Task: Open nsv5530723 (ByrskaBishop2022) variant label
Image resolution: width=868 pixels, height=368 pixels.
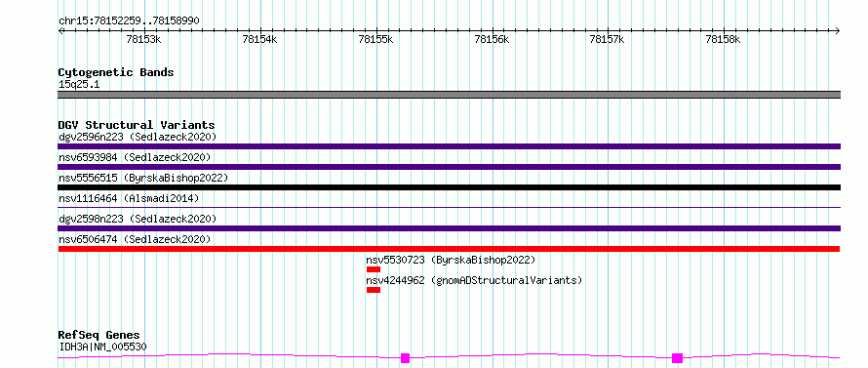Action: click(451, 260)
